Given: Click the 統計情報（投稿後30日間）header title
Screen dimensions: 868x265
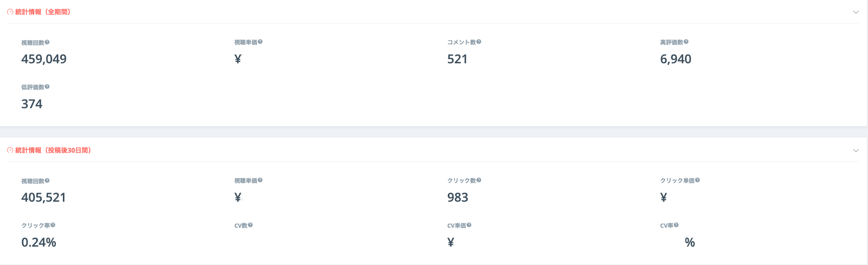Looking at the screenshot, I should pos(53,150).
